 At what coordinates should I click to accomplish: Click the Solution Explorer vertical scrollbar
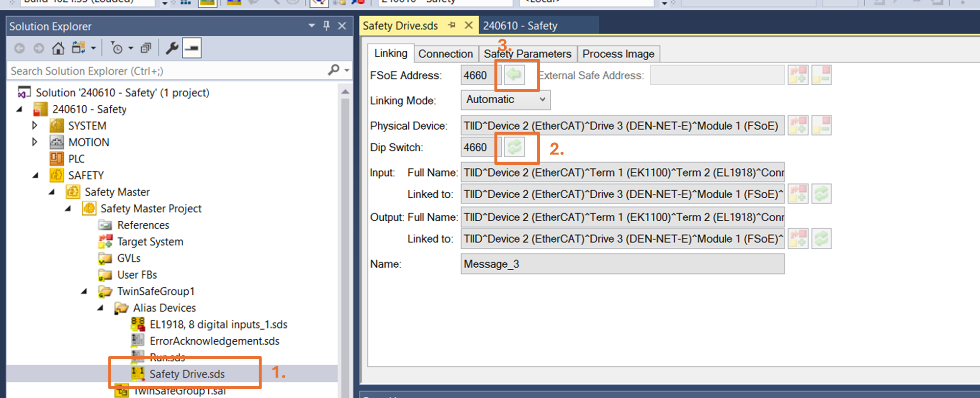[x=345, y=220]
